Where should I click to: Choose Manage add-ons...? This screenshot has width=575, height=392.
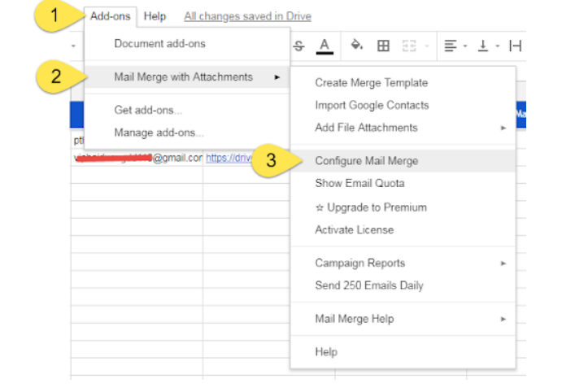187,133
